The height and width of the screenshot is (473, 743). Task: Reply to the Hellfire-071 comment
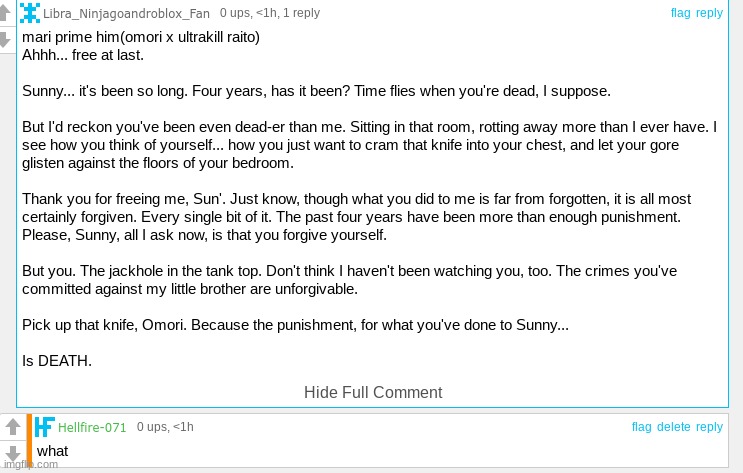[709, 427]
